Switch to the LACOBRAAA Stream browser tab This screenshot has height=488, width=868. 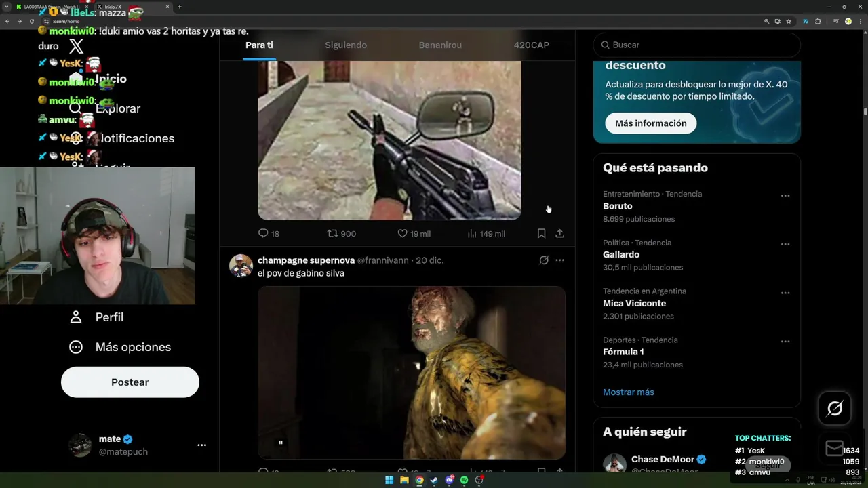52,7
